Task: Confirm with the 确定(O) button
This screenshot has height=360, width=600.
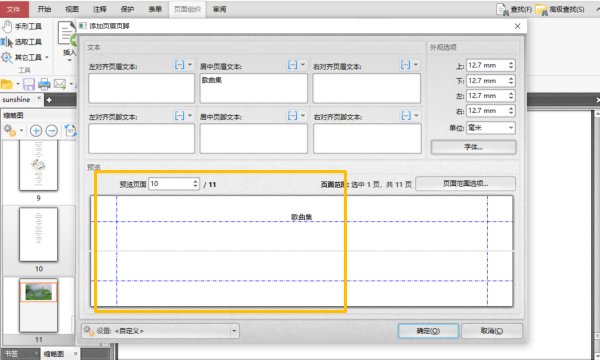Action: click(428, 331)
